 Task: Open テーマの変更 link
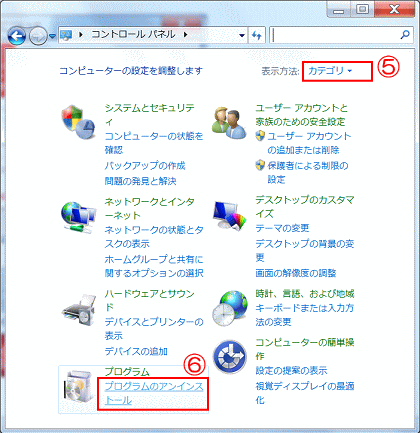(x=282, y=228)
